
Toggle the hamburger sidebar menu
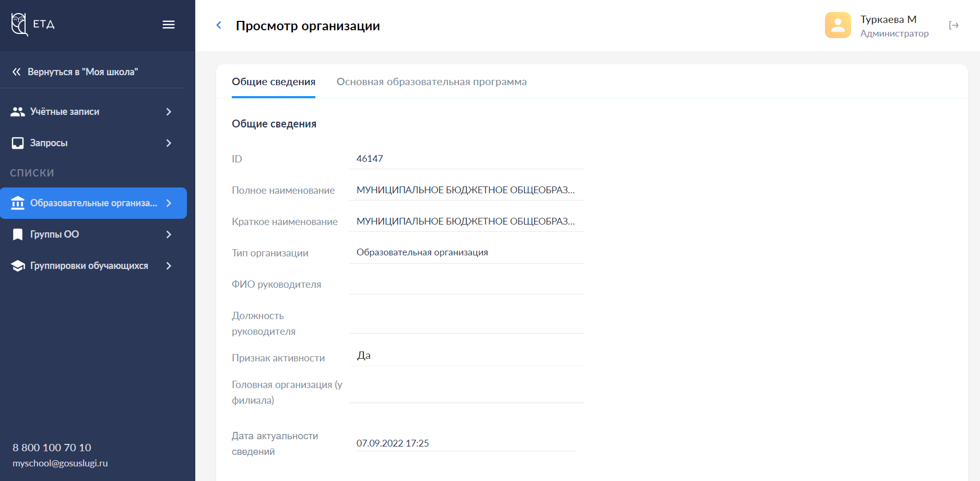point(168,25)
